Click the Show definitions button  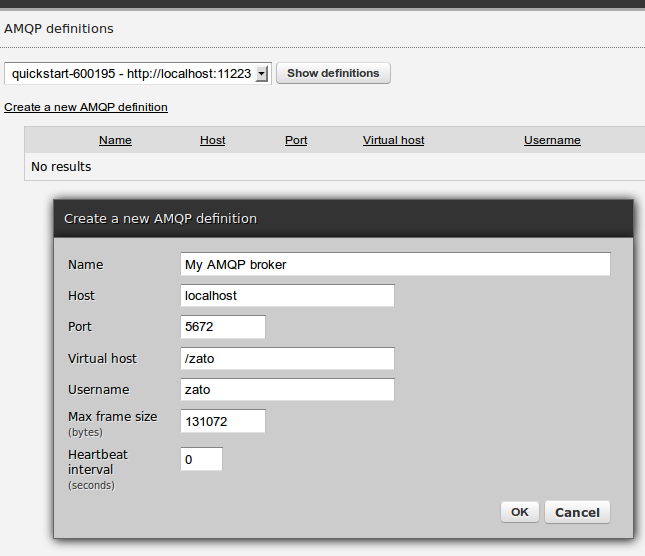(333, 73)
